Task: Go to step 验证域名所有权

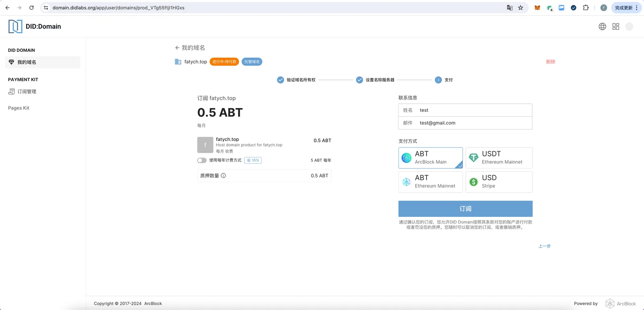Action: click(x=296, y=80)
